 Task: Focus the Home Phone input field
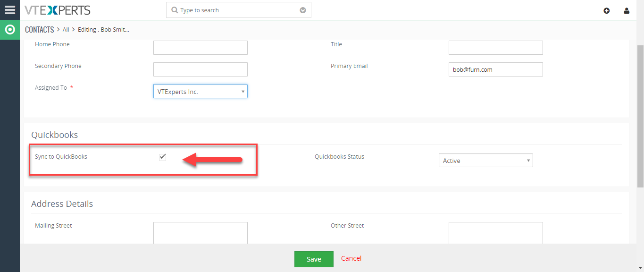[201, 48]
